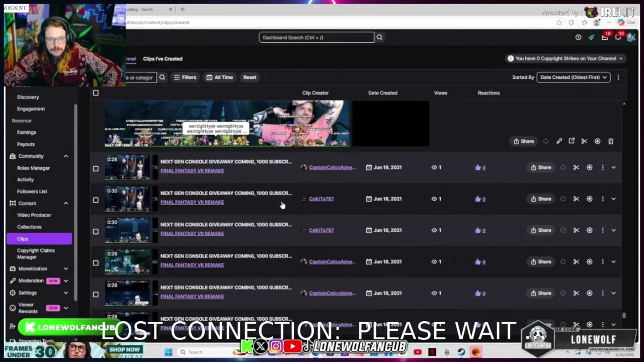The image size is (644, 362).
Task: Click Share on the second listed clip row
Action: tap(541, 199)
